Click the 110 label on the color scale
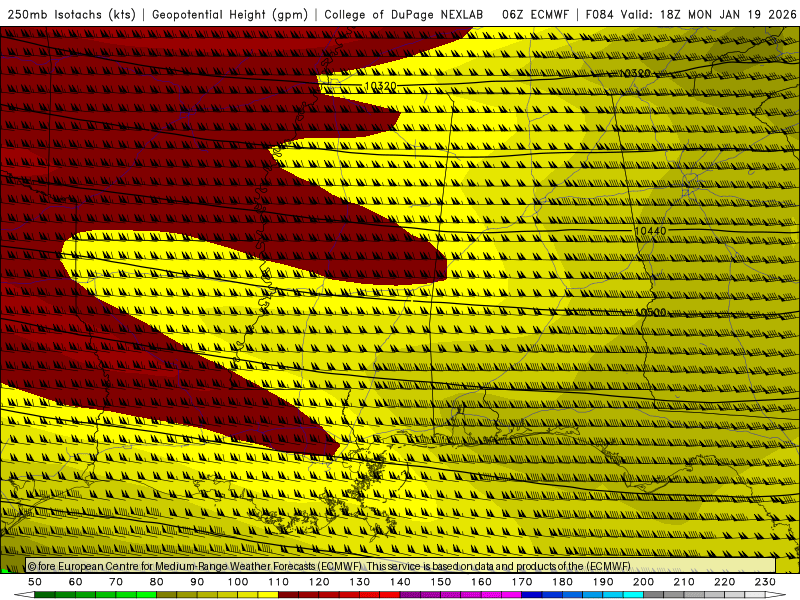 click(279, 582)
